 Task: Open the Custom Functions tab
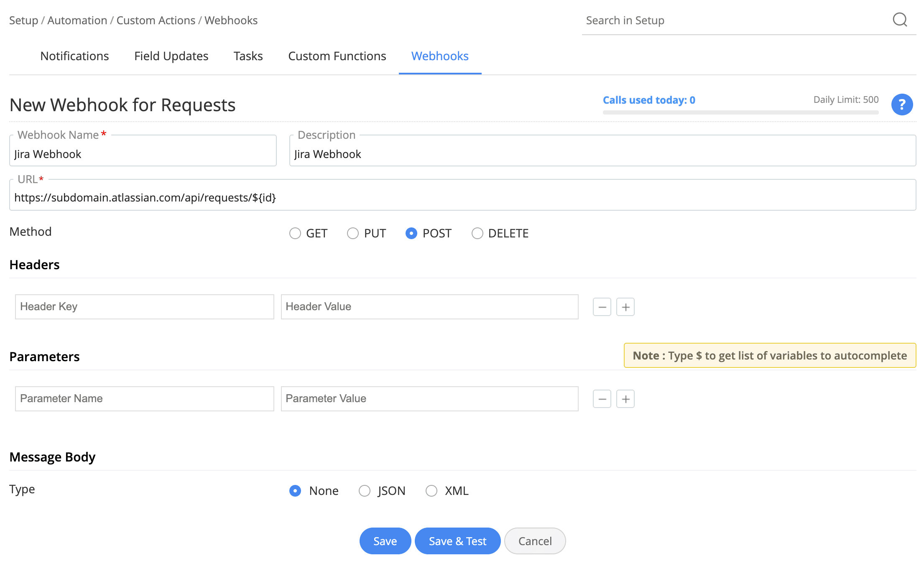(x=337, y=56)
